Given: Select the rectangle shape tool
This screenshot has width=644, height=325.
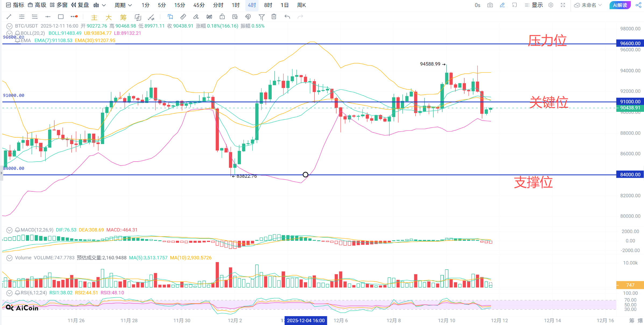Looking at the screenshot, I should click(61, 17).
